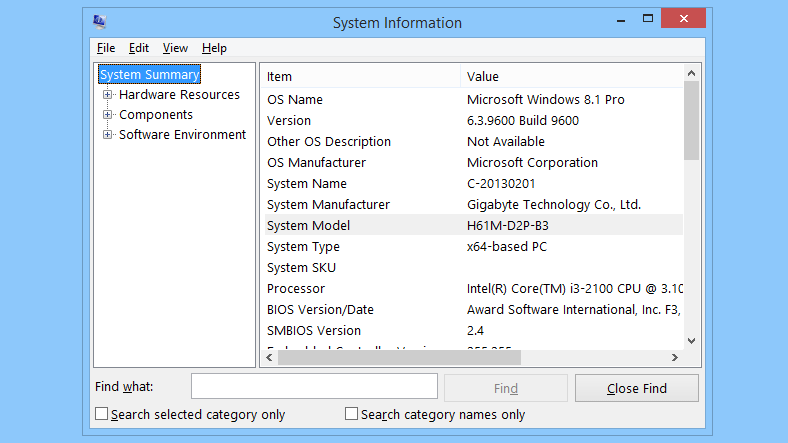This screenshot has height=443, width=788.
Task: Open the View menu
Action: [175, 48]
